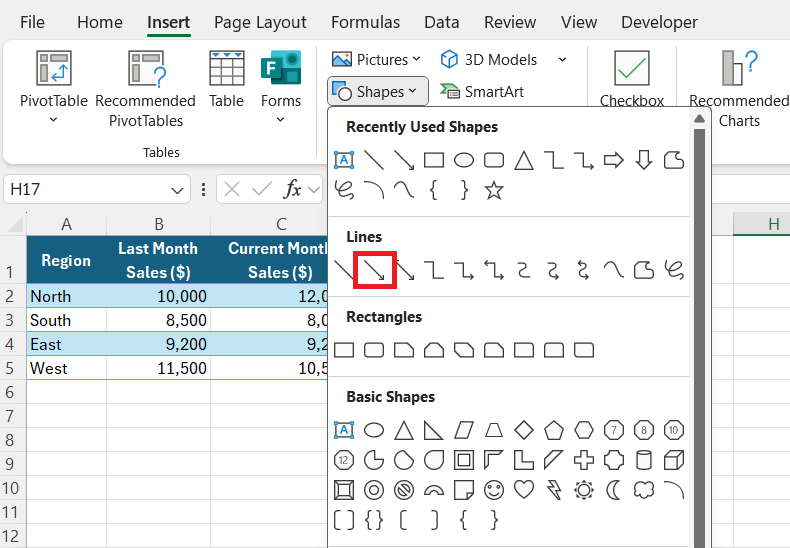Pick the Double Arrow line in Lines
The width and height of the screenshot is (790, 548).
click(405, 270)
